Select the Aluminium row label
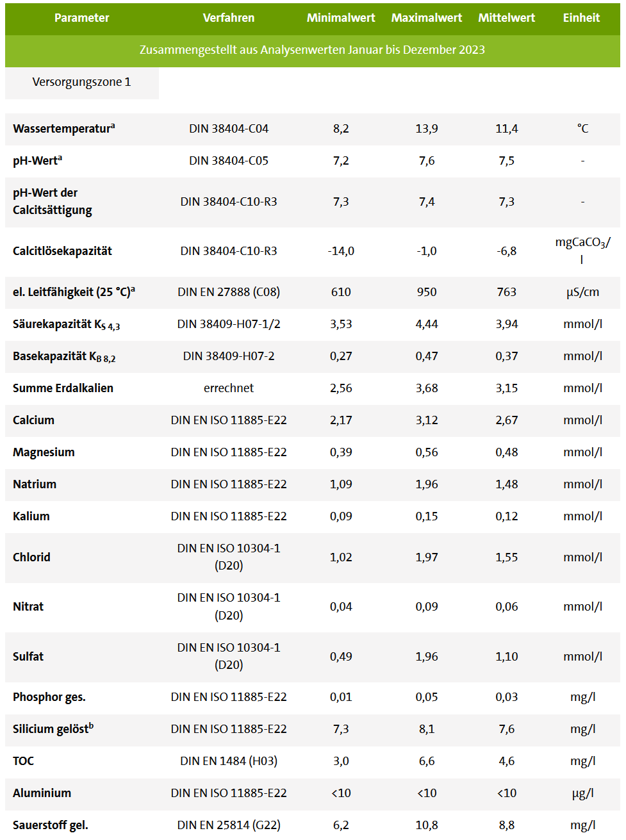This screenshot has width=626, height=840. coord(42,793)
